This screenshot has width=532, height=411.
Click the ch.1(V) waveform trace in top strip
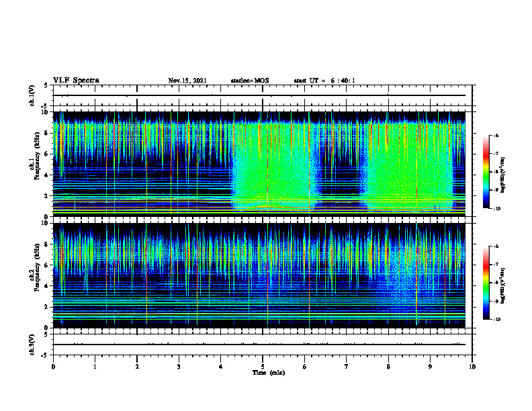pyautogui.click(x=259, y=95)
